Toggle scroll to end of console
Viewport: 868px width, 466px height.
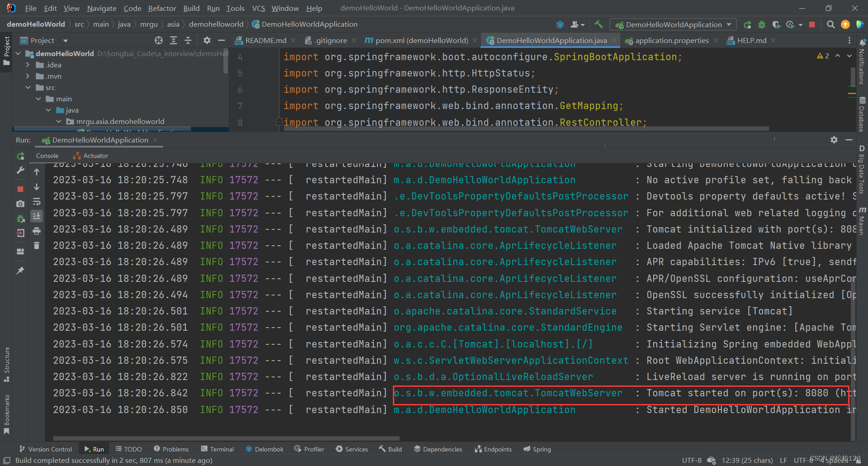pyautogui.click(x=37, y=216)
